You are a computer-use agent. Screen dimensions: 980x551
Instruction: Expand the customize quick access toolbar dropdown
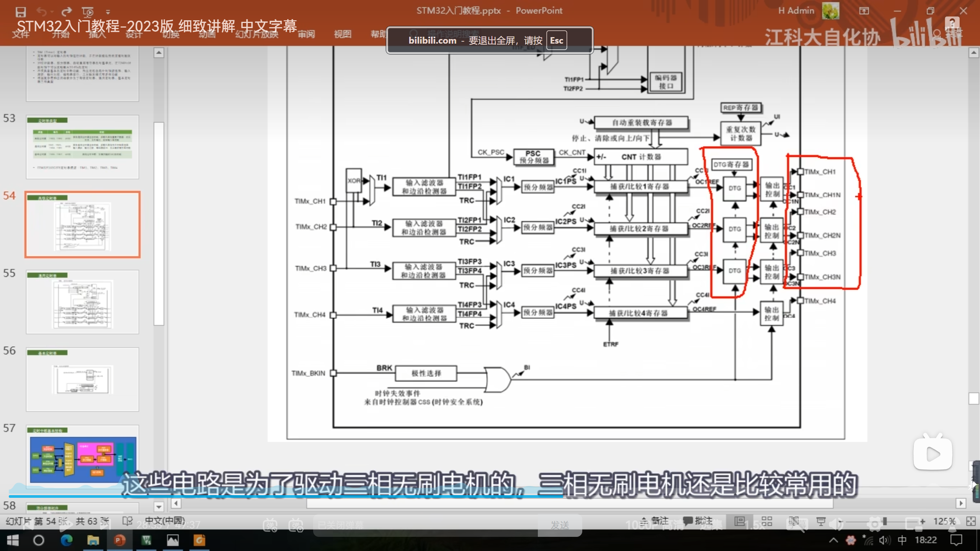tap(108, 12)
